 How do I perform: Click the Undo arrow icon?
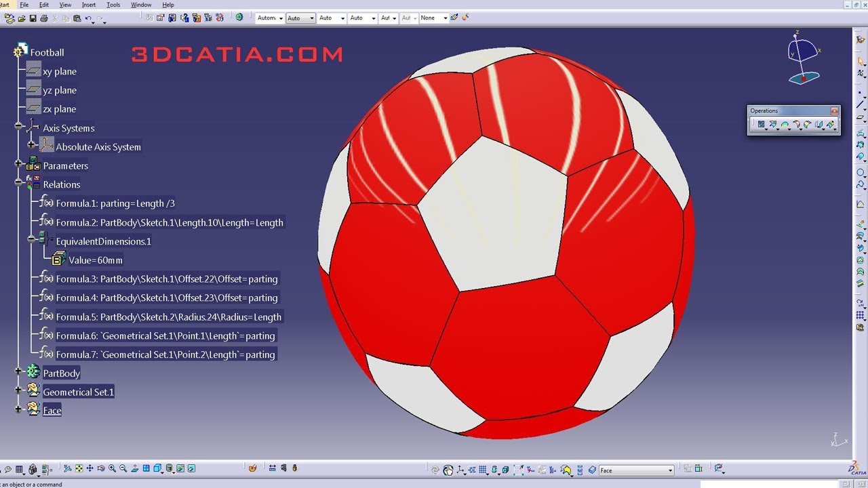pyautogui.click(x=88, y=18)
